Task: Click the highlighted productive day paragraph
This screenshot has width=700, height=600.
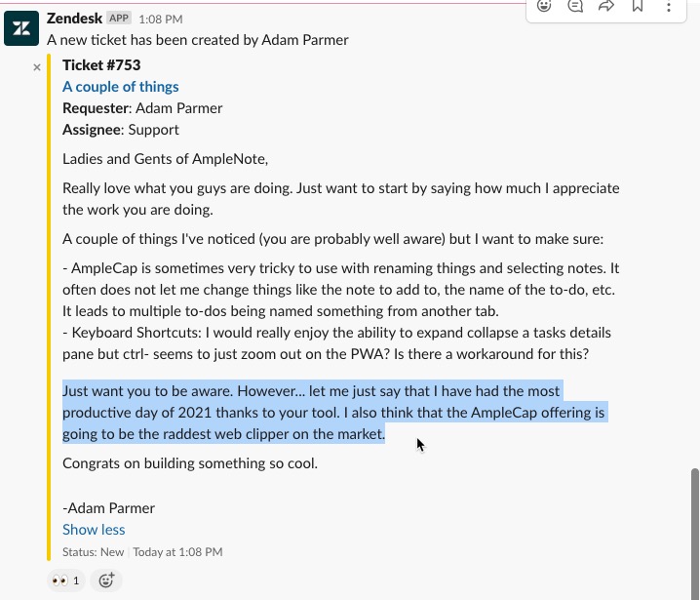Action: click(334, 413)
